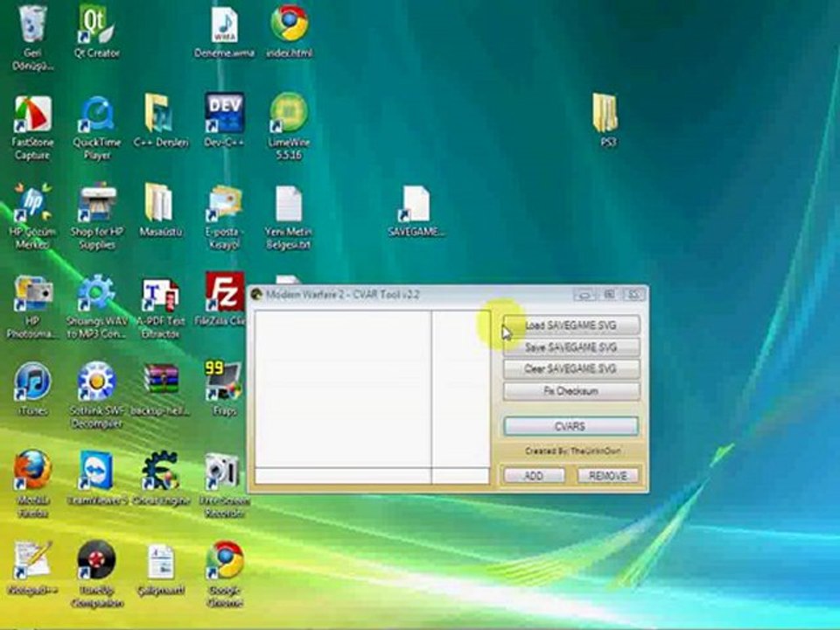Select the Mozilla Firefox shortcut
The height and width of the screenshot is (630, 840).
[32, 484]
